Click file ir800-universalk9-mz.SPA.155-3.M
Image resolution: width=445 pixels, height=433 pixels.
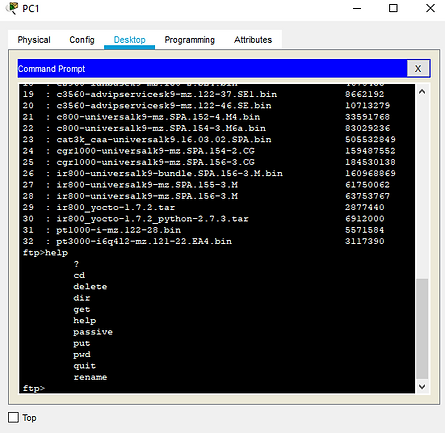(x=147, y=185)
